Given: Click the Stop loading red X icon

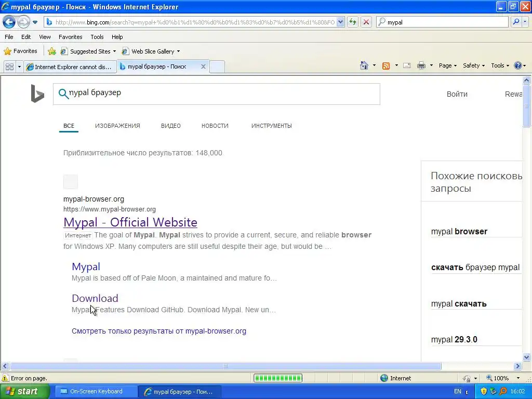Looking at the screenshot, I should pos(366,22).
